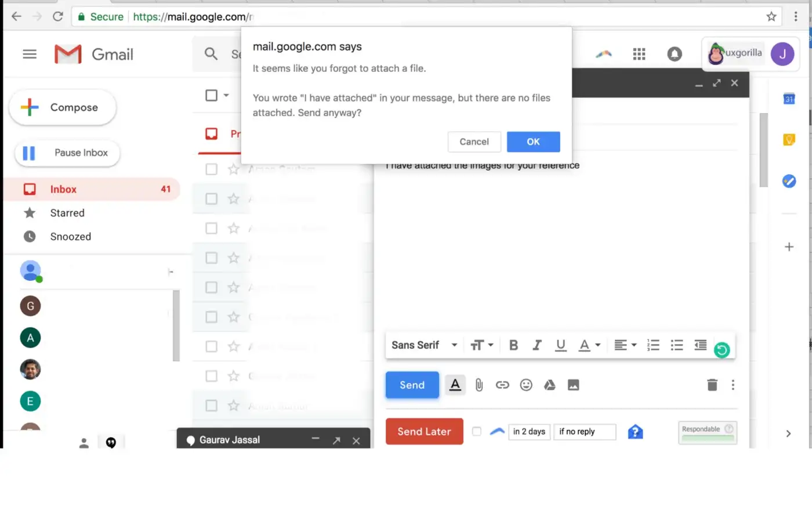Open the 'if no reply' dropdown
The height and width of the screenshot is (506, 812).
585,432
